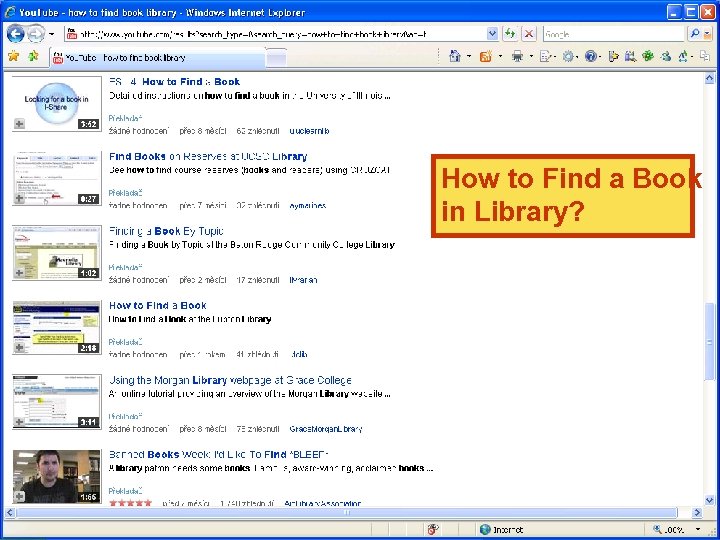Click the horizontal scrollbar thumb
The image size is (720, 540).
coord(347,512)
